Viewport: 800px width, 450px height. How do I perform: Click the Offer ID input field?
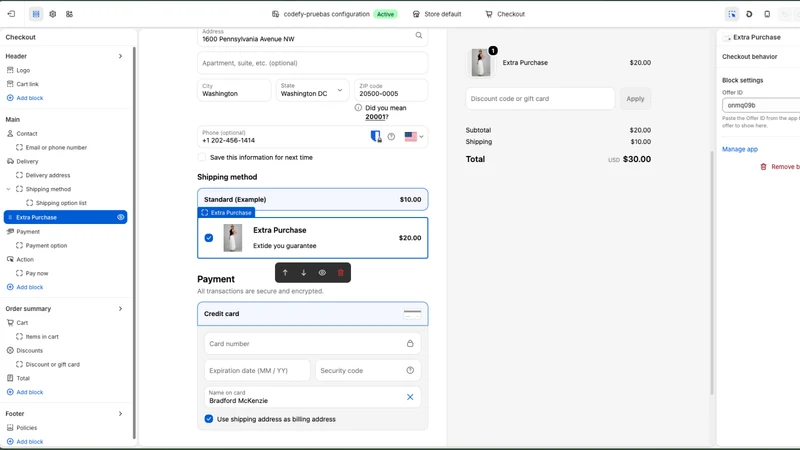761,105
